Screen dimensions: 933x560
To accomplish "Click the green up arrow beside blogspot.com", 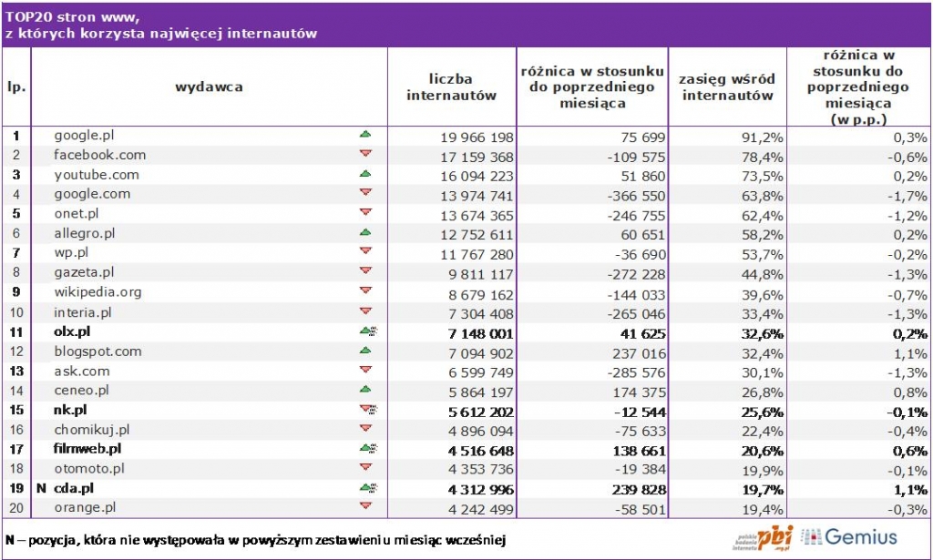I will pos(365,351).
